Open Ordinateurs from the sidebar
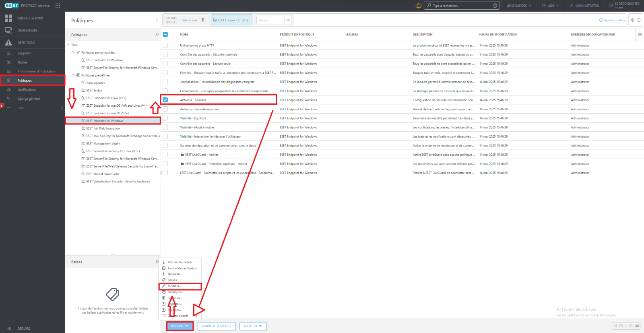 (x=27, y=31)
